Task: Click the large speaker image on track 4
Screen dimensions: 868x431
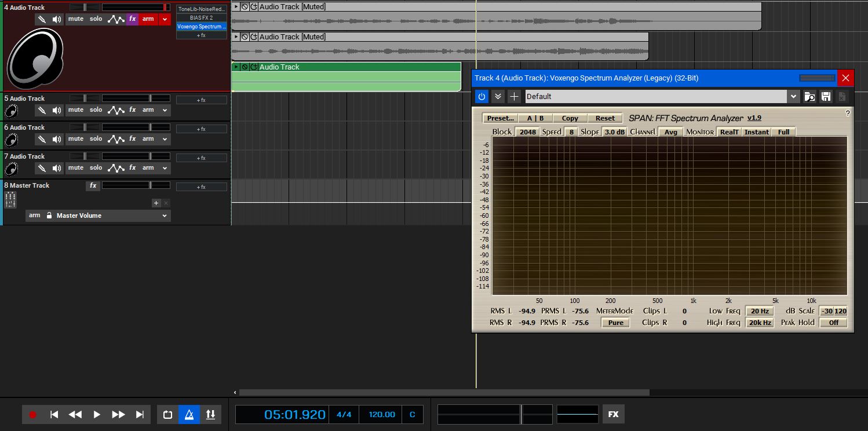Action: (35, 59)
